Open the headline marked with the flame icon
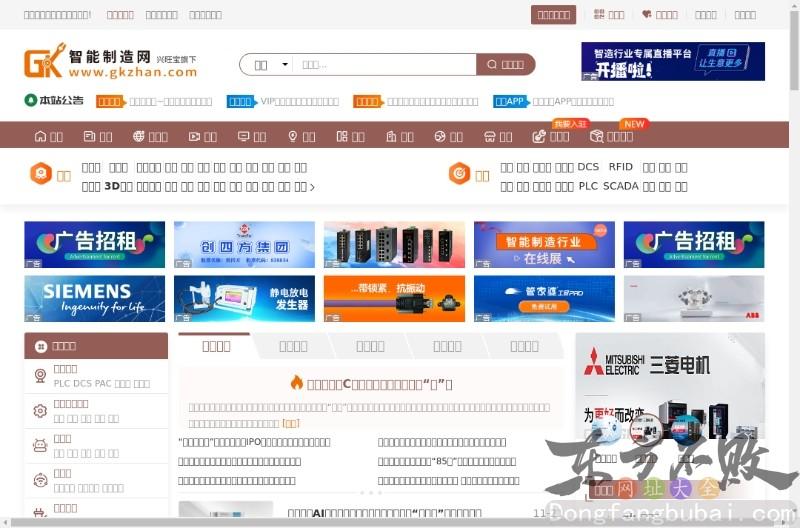Screen dimensions: 800x528 [x=379, y=384]
